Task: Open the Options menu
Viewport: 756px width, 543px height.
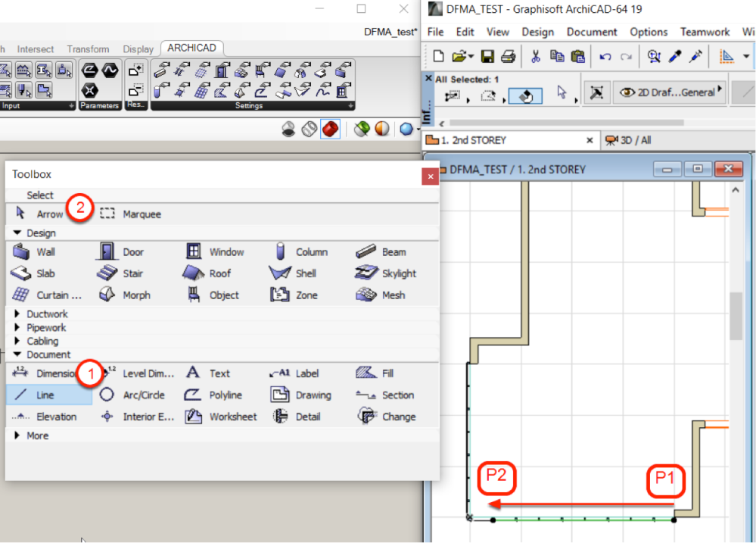Action: coord(649,32)
